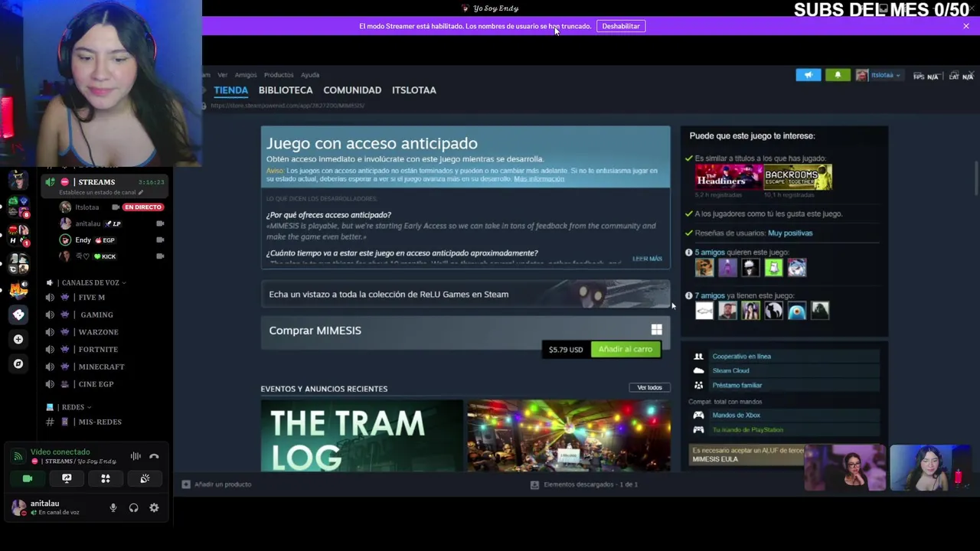Expand early access text with LEER MÁS

point(647,259)
